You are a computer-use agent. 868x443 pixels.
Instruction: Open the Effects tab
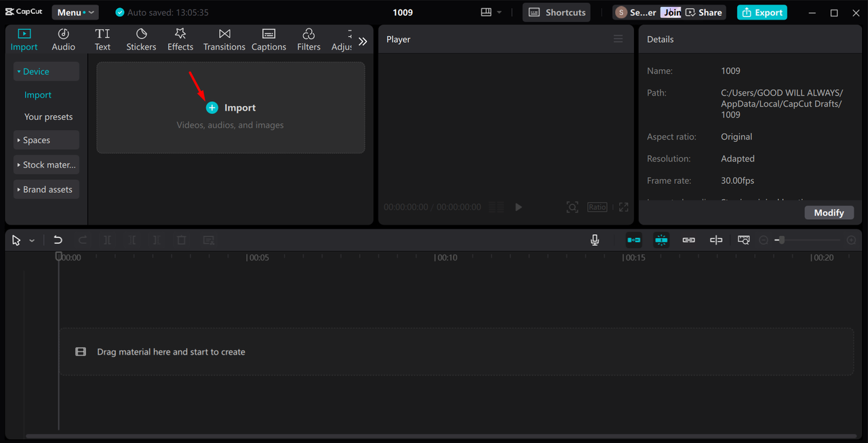(180, 40)
